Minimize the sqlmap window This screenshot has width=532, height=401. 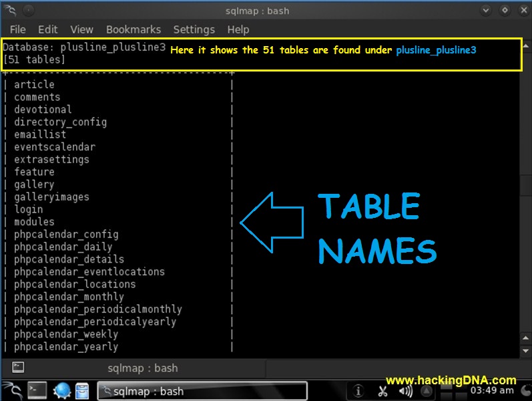point(486,10)
